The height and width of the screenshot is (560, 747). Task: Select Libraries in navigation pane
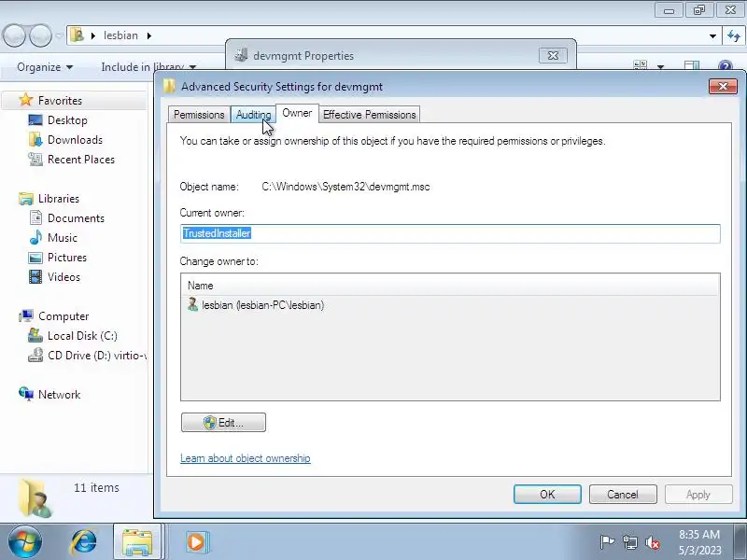59,198
